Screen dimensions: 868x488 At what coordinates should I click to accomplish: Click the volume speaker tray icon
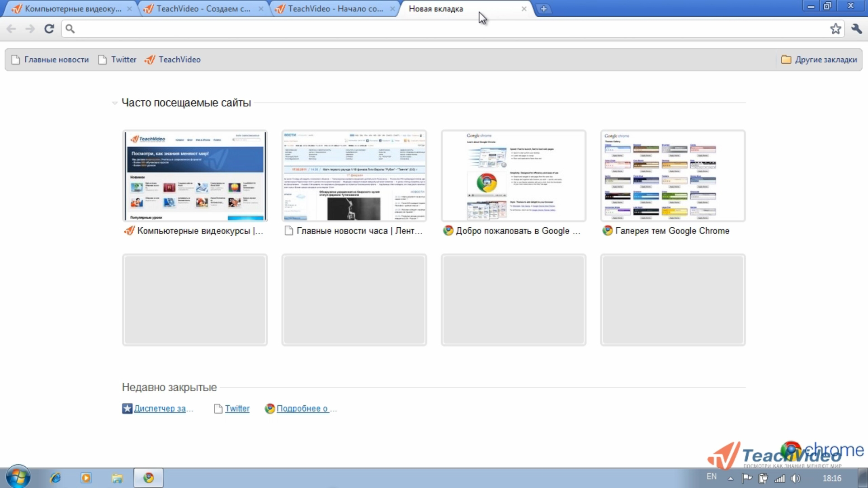pyautogui.click(x=796, y=478)
